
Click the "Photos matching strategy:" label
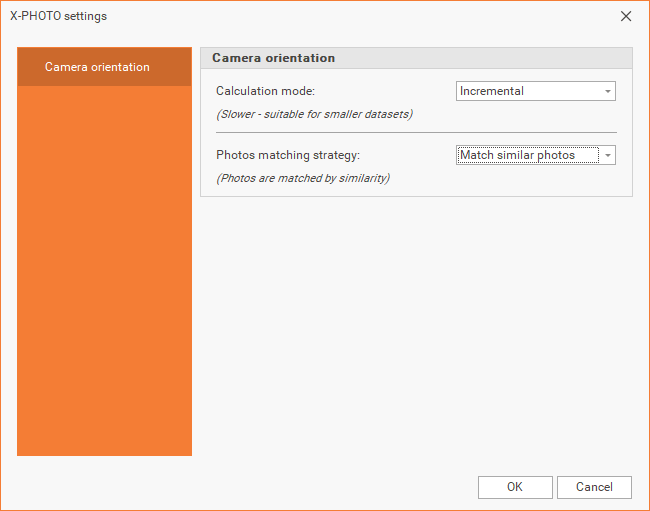[x=288, y=155]
